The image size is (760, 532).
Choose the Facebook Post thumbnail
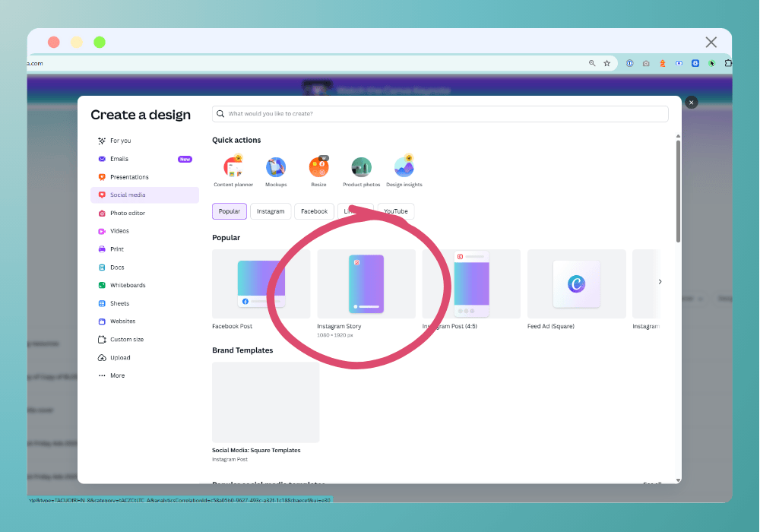pos(261,284)
